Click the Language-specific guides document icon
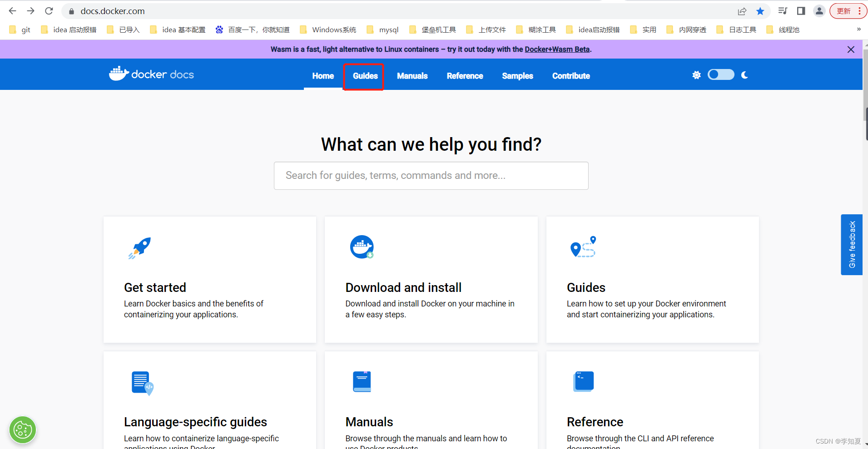The width and height of the screenshot is (868, 449). pyautogui.click(x=142, y=383)
